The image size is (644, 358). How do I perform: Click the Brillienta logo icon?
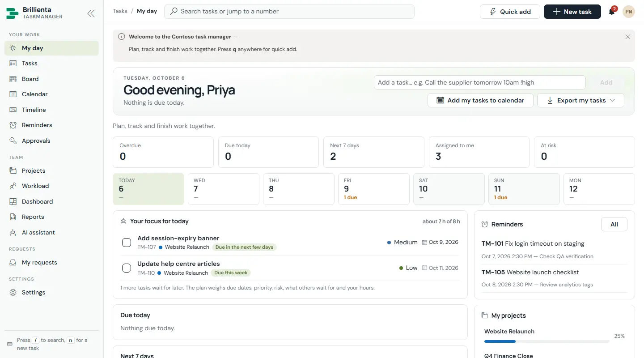coord(13,13)
